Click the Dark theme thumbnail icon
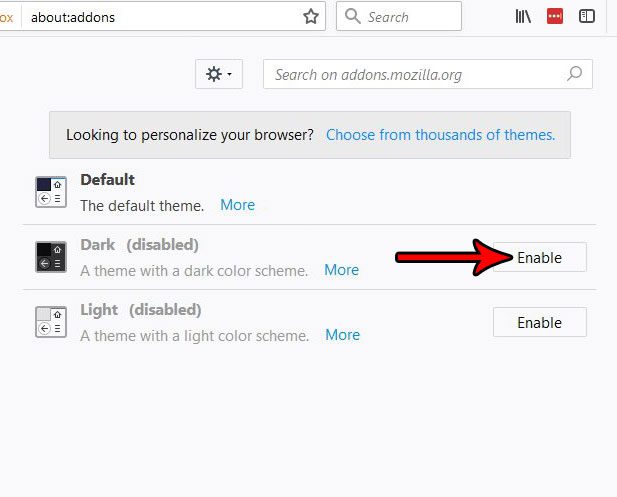Screen dimensions: 617x497 (51, 257)
